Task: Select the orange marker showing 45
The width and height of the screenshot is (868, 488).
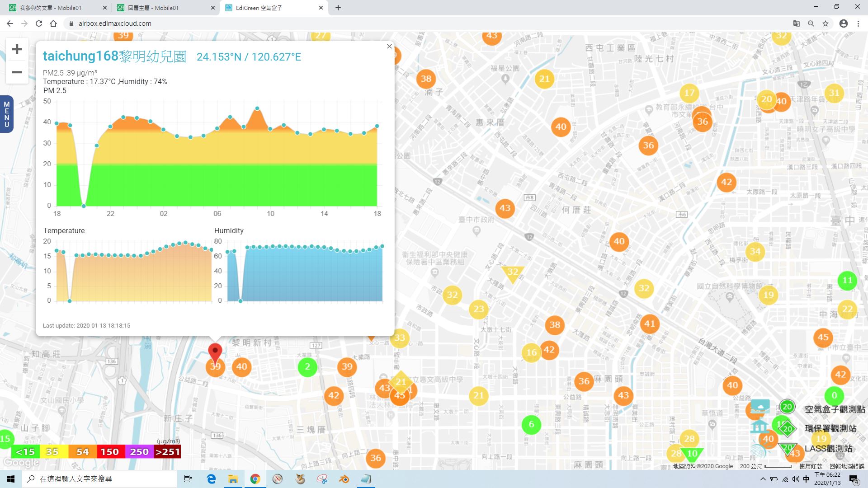Action: point(823,337)
